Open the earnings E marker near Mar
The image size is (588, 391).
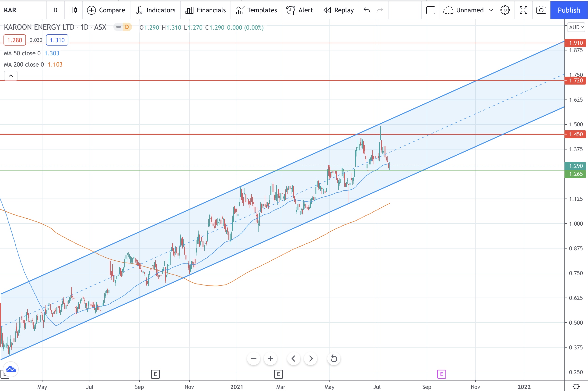click(278, 374)
